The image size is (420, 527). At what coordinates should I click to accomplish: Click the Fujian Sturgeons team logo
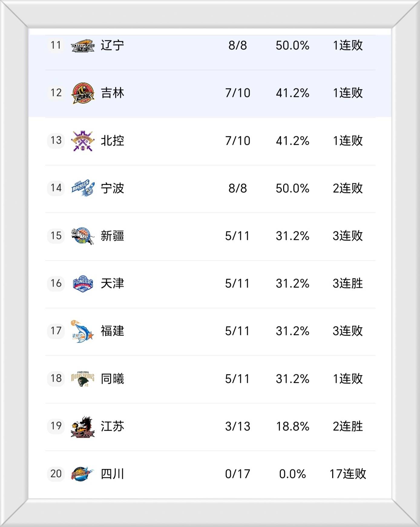[83, 331]
